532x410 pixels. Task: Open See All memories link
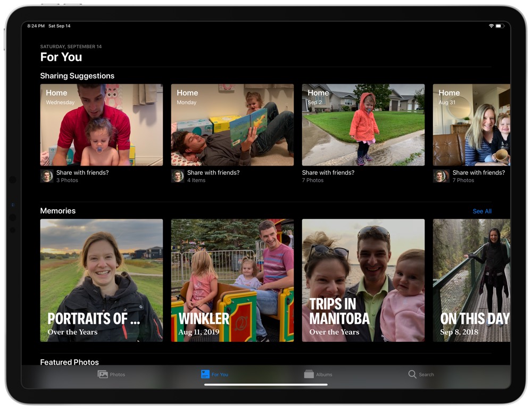[482, 211]
